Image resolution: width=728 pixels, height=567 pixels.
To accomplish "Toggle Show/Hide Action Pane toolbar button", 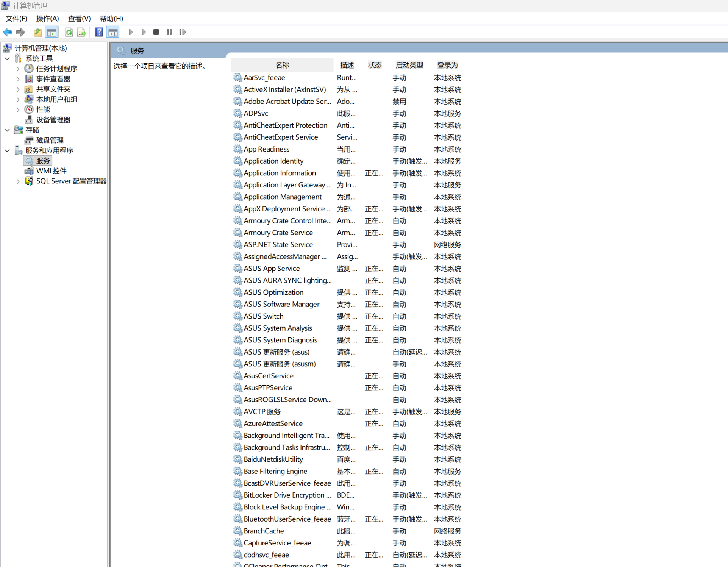I will (x=113, y=32).
